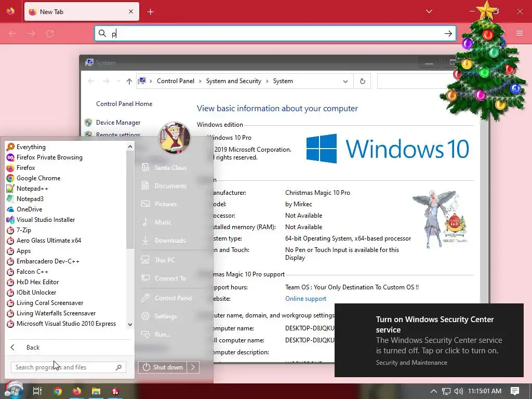Show hidden tray icons chevron
The image size is (532, 399).
[x=434, y=391]
